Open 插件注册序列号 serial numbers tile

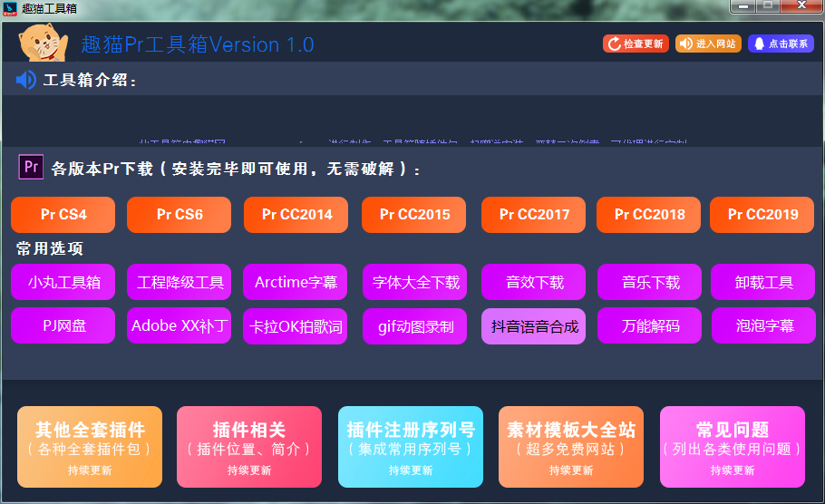(x=411, y=447)
